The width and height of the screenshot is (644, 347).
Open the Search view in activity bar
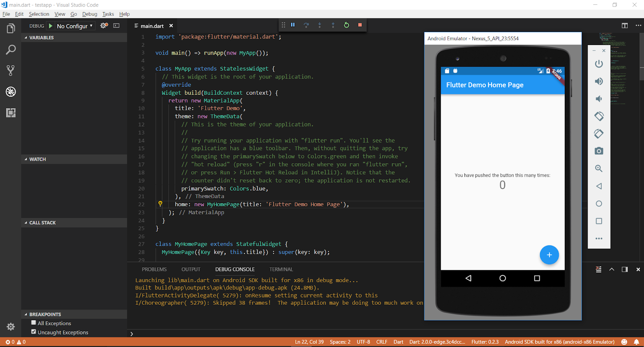(x=11, y=50)
